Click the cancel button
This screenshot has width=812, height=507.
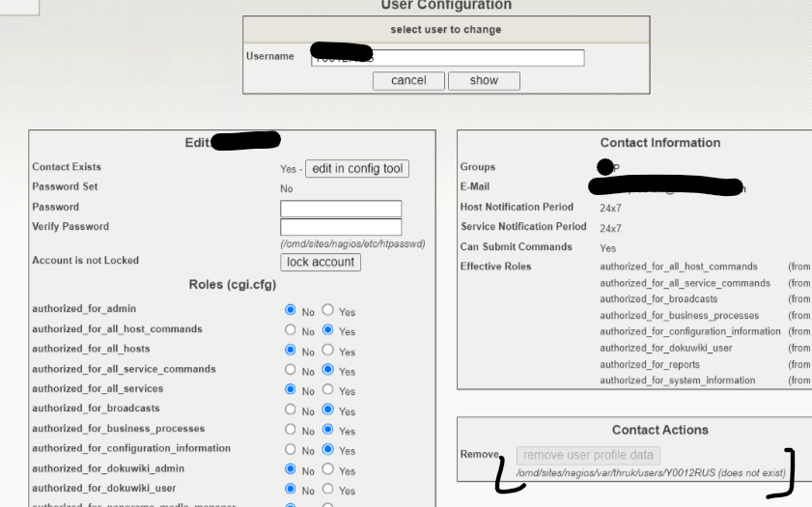click(x=408, y=81)
